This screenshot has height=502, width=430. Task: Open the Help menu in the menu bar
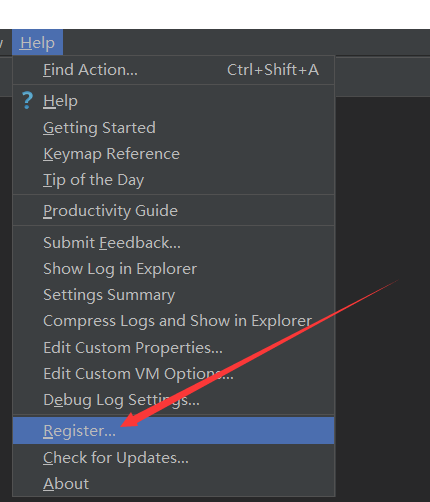click(x=37, y=43)
